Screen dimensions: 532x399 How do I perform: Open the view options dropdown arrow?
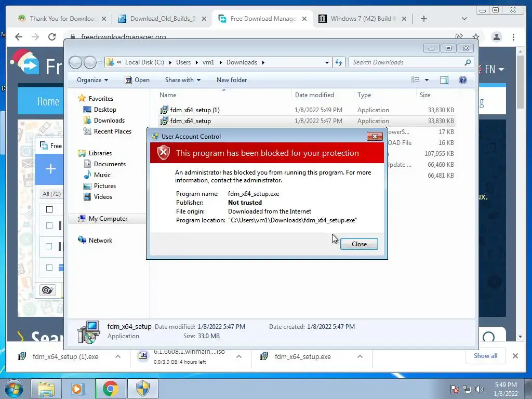point(427,80)
